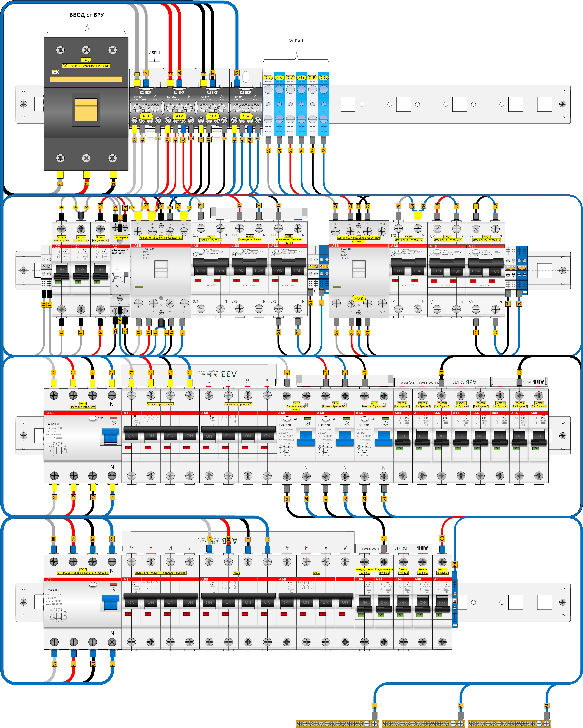Viewport: 583px width, 728px height.
Task: Click the 'УЗО 1' label
Action: [83, 403]
